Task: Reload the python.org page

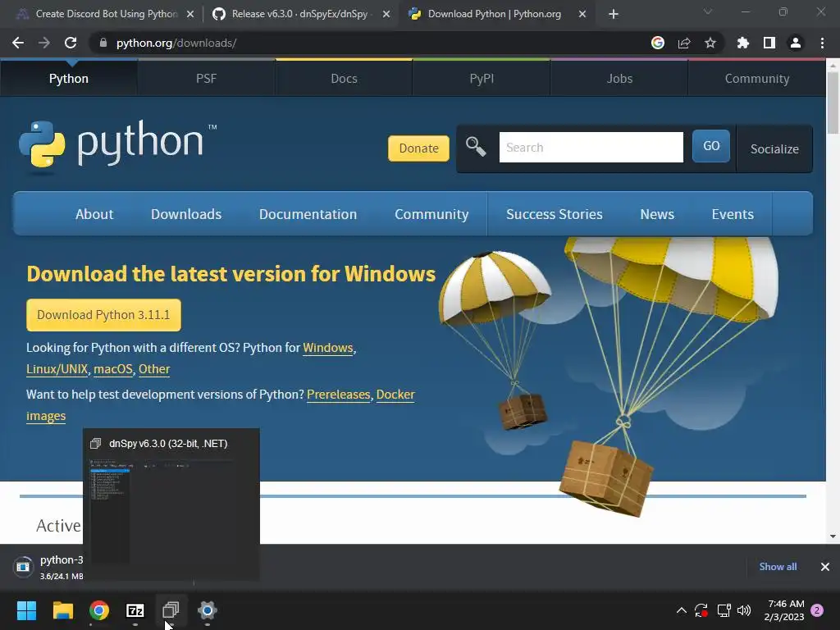Action: point(71,43)
